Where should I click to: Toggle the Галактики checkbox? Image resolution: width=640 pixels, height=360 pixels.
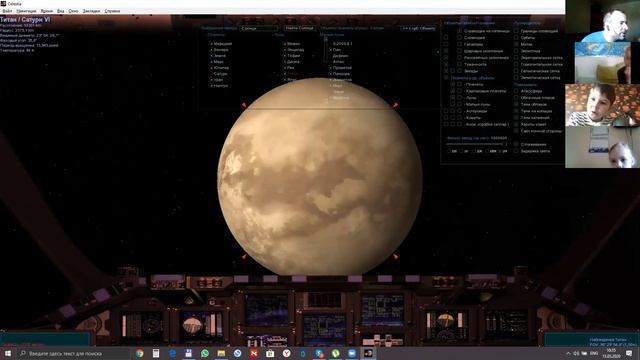click(460, 44)
